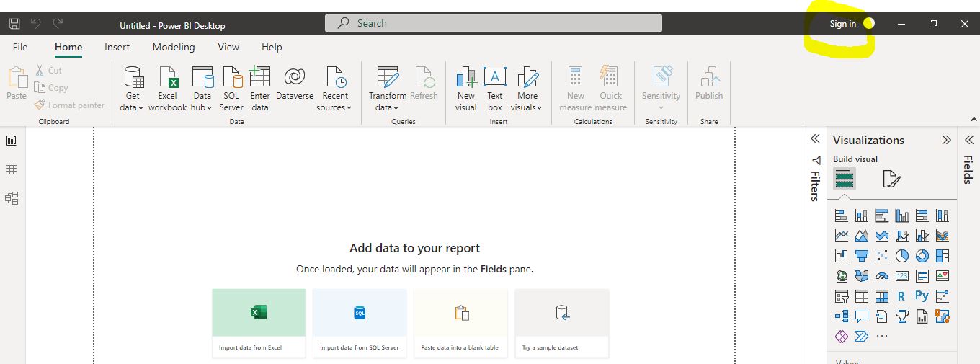Select the 100% stacked column chart visual

point(942,216)
